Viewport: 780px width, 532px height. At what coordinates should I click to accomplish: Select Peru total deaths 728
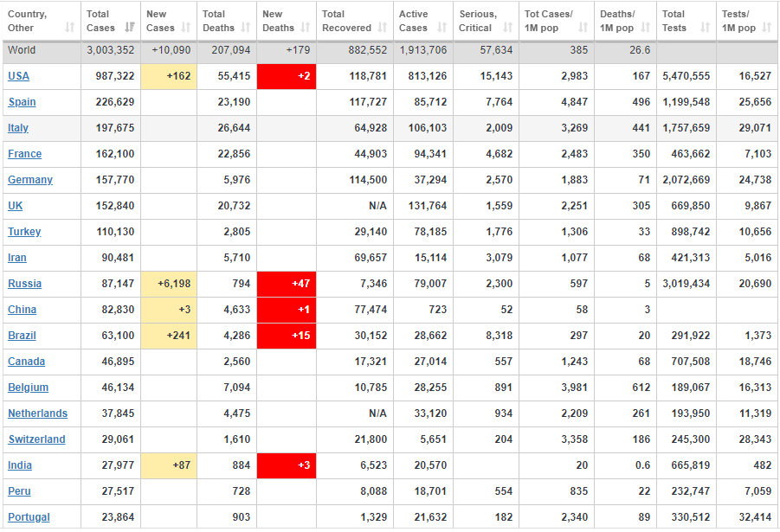242,491
